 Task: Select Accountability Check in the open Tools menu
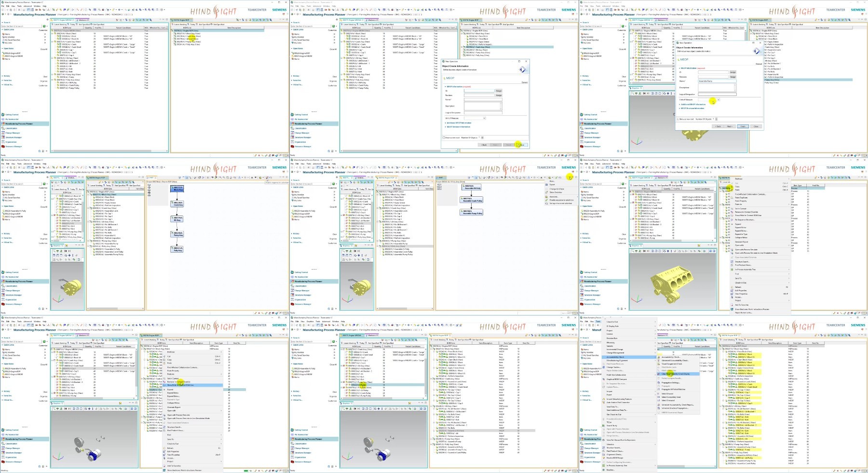[629, 357]
